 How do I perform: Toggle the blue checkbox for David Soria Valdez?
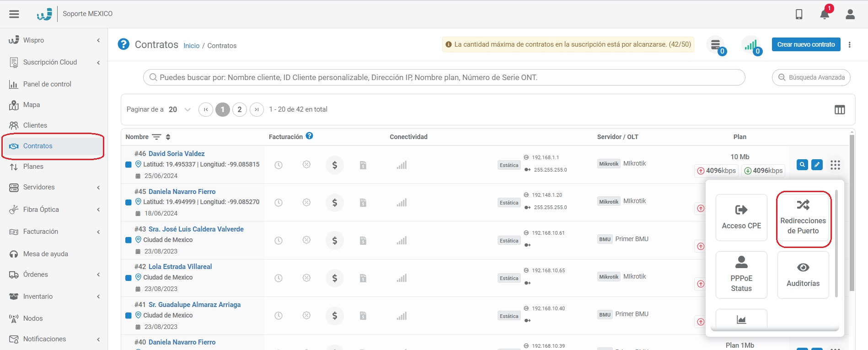pyautogui.click(x=129, y=165)
